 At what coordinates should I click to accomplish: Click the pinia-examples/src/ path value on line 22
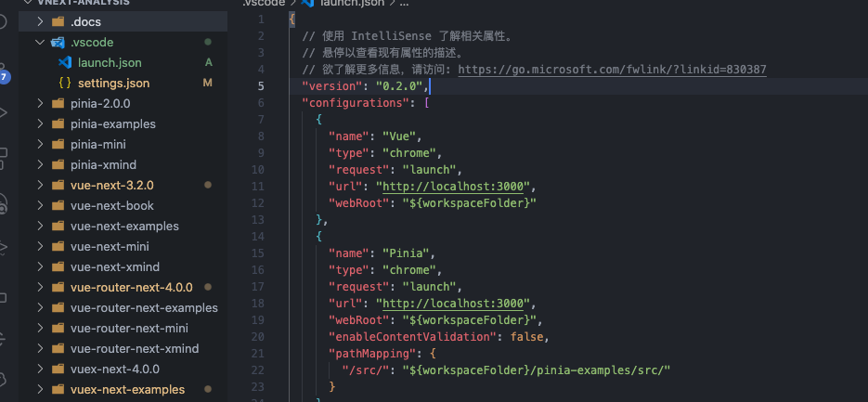click(537, 370)
